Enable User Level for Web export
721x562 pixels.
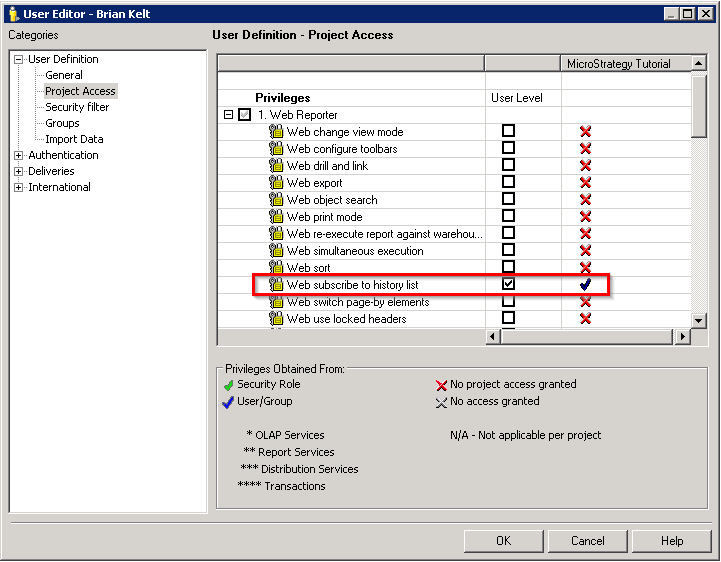point(508,182)
